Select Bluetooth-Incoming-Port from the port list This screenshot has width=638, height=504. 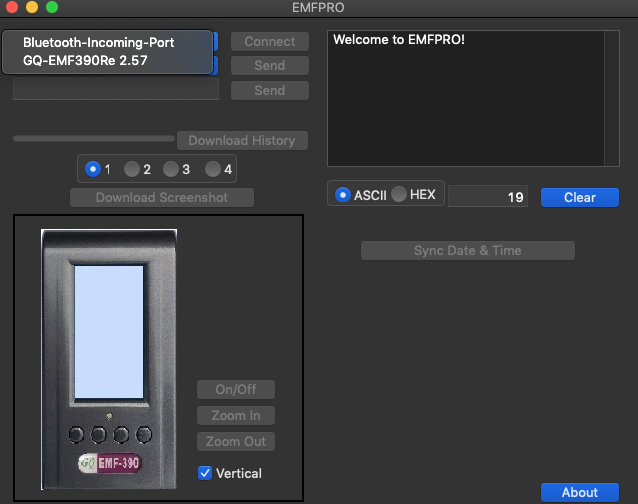point(107,43)
